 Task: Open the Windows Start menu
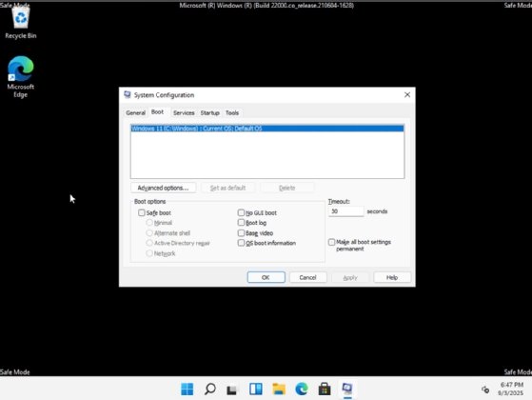click(x=187, y=389)
